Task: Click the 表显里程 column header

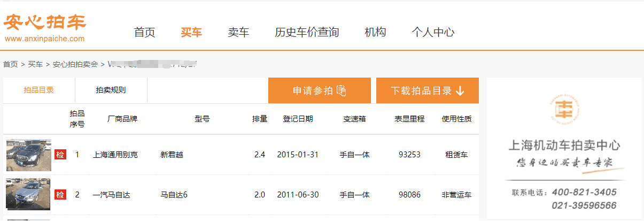Action: point(409,119)
